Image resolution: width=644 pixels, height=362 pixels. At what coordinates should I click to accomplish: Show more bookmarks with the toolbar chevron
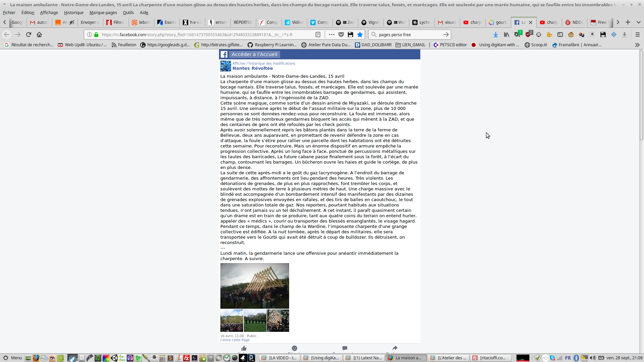(637, 45)
